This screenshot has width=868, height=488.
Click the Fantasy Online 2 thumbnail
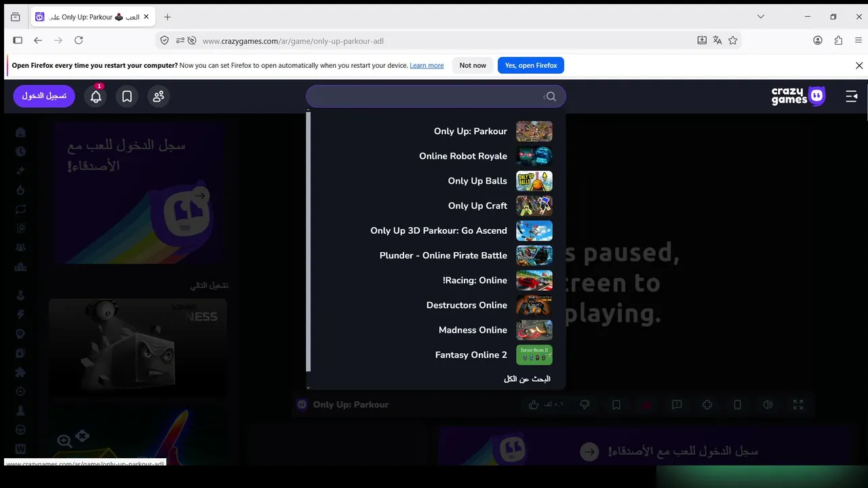coord(534,354)
